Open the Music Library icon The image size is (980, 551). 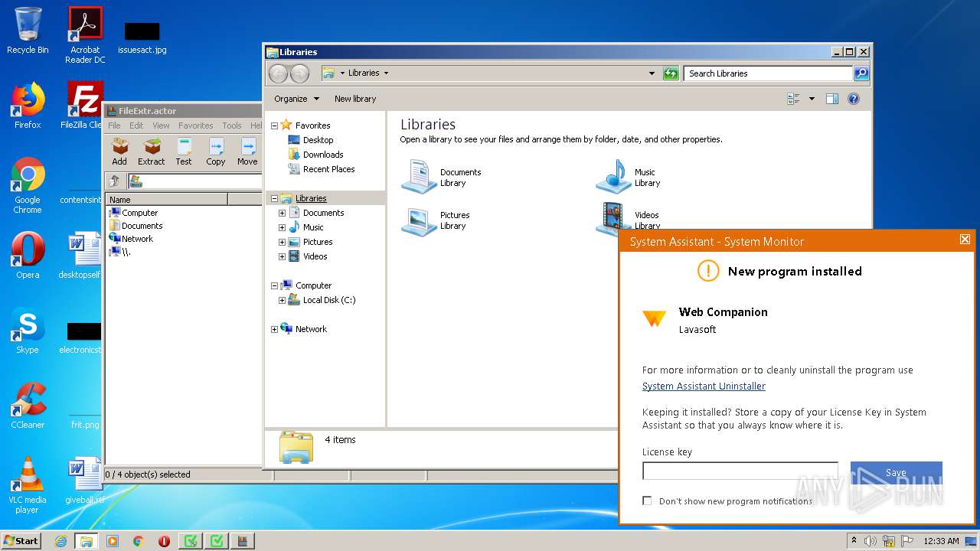click(613, 177)
